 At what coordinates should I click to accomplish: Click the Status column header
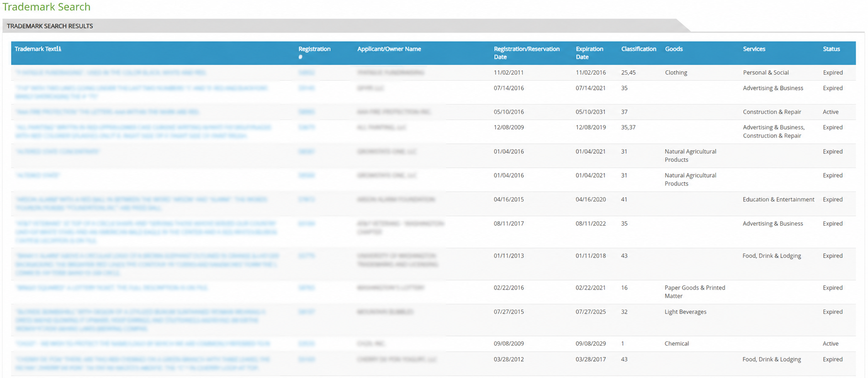pyautogui.click(x=831, y=49)
